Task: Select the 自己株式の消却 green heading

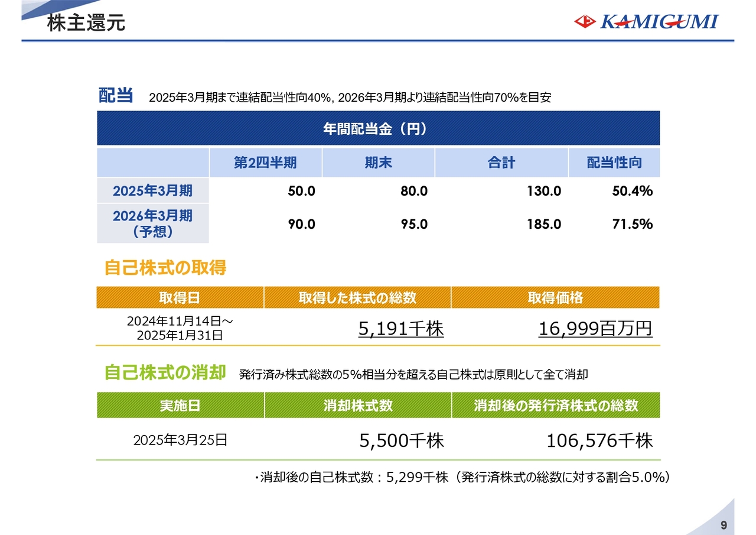Action: tap(165, 373)
